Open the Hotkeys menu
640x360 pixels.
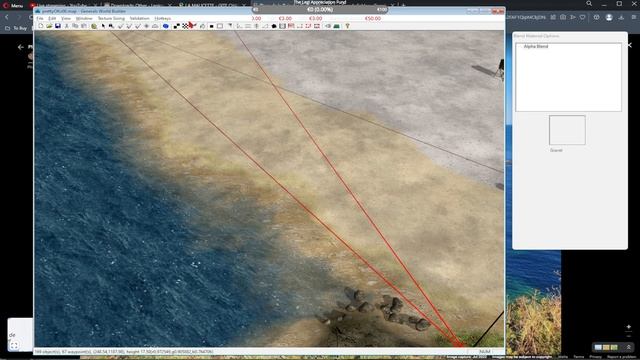click(x=162, y=18)
